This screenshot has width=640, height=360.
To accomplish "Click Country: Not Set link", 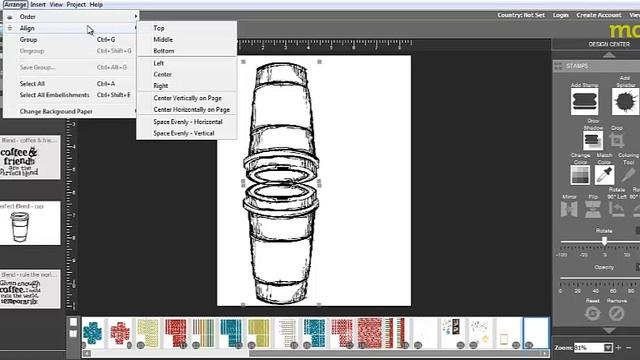I will point(521,15).
